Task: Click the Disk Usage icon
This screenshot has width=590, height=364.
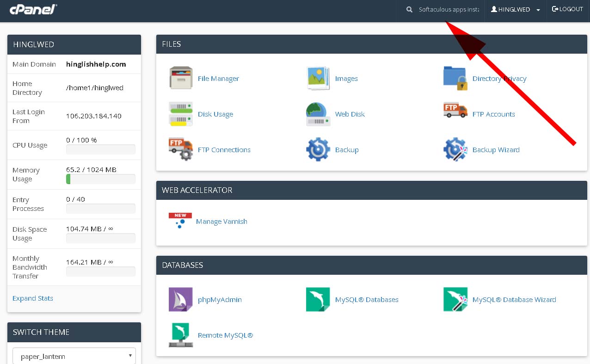Action: pyautogui.click(x=181, y=114)
